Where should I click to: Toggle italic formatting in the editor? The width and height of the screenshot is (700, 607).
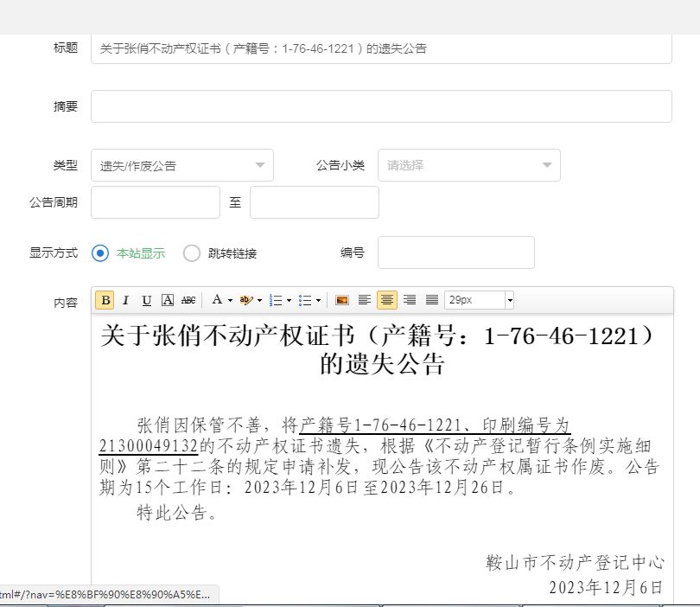pos(126,300)
